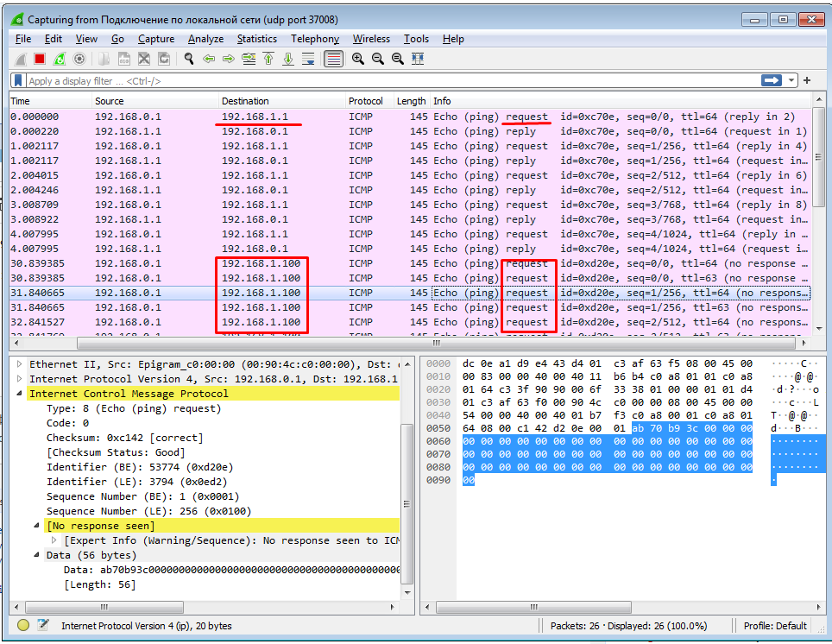Toggle auto-scroll during live capture icon
Screen dimensions: 832x644
(308, 59)
